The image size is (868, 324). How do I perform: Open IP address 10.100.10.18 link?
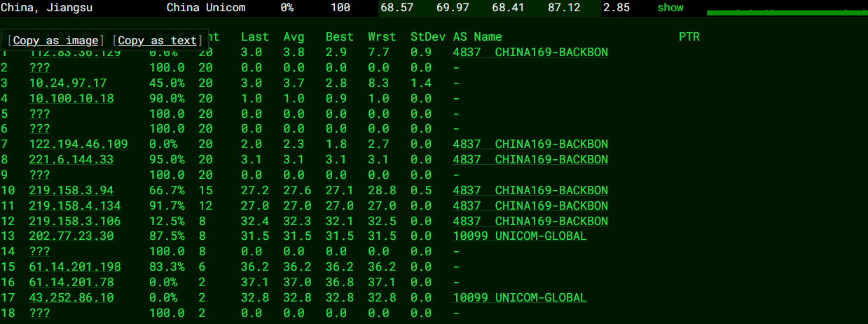click(x=71, y=98)
